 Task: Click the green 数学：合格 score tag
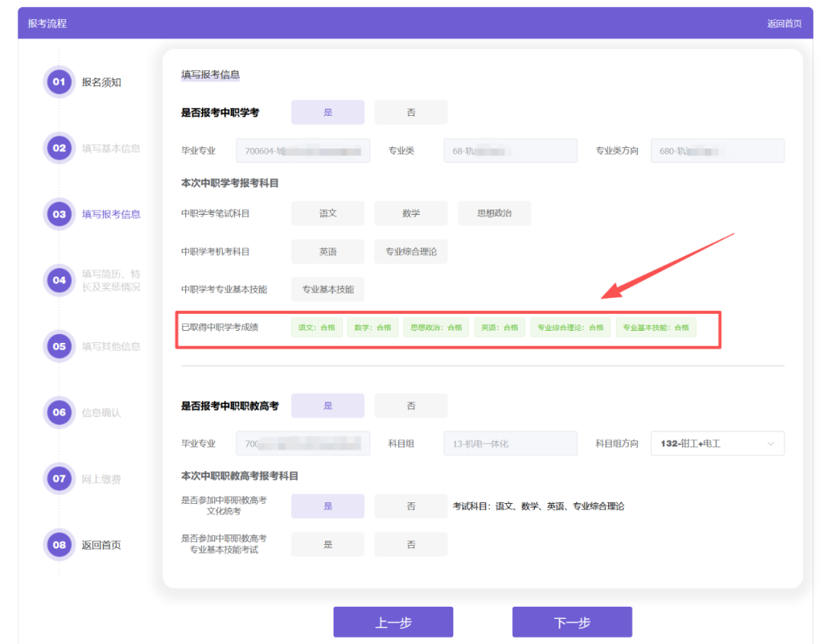373,327
